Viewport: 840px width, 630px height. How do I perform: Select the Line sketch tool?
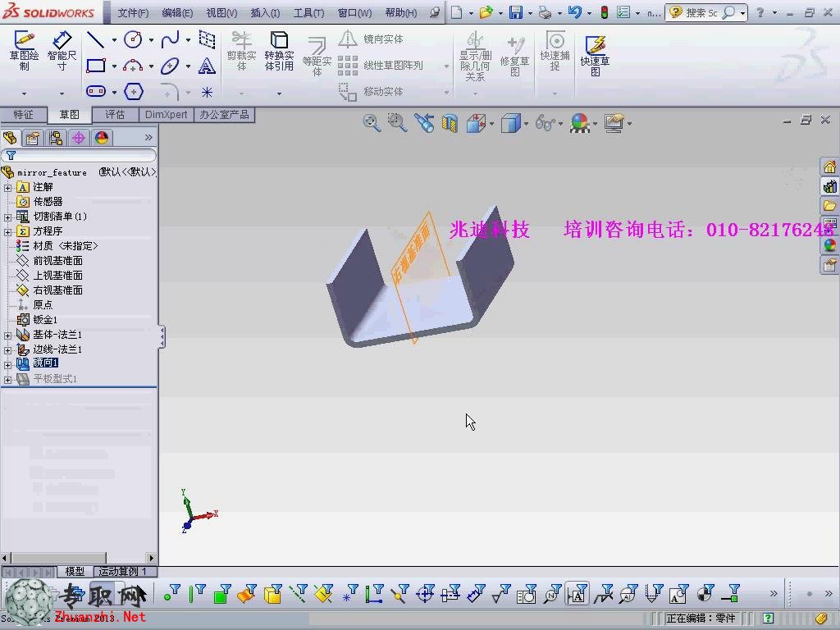click(96, 39)
